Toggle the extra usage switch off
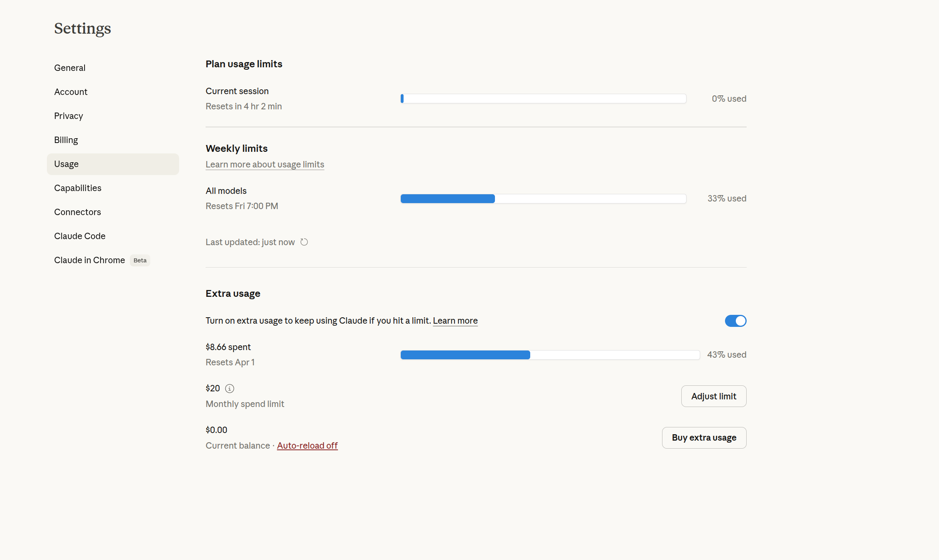Viewport: 939px width, 560px height. point(735,321)
